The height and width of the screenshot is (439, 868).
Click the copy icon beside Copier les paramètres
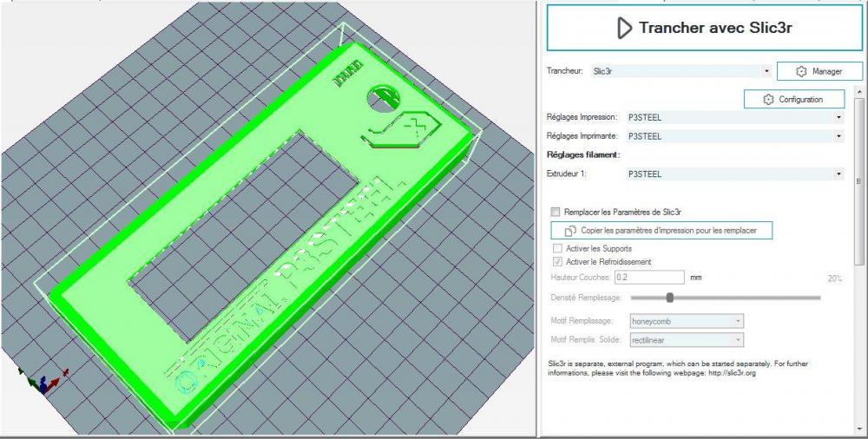[x=569, y=230]
